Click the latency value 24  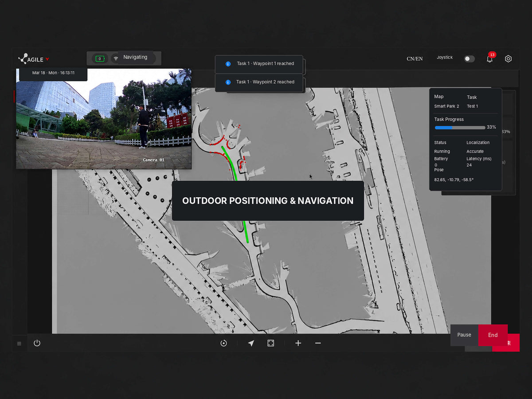(469, 165)
